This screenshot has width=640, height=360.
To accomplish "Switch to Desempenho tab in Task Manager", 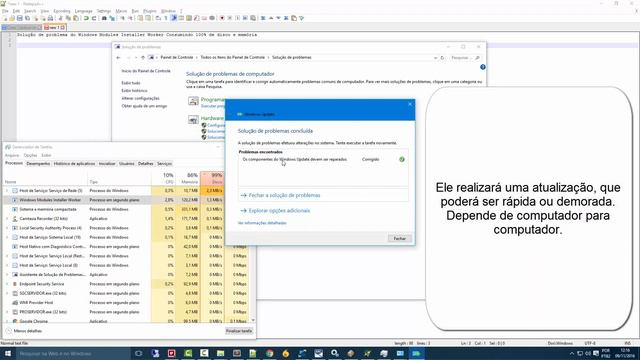I will tap(38, 164).
